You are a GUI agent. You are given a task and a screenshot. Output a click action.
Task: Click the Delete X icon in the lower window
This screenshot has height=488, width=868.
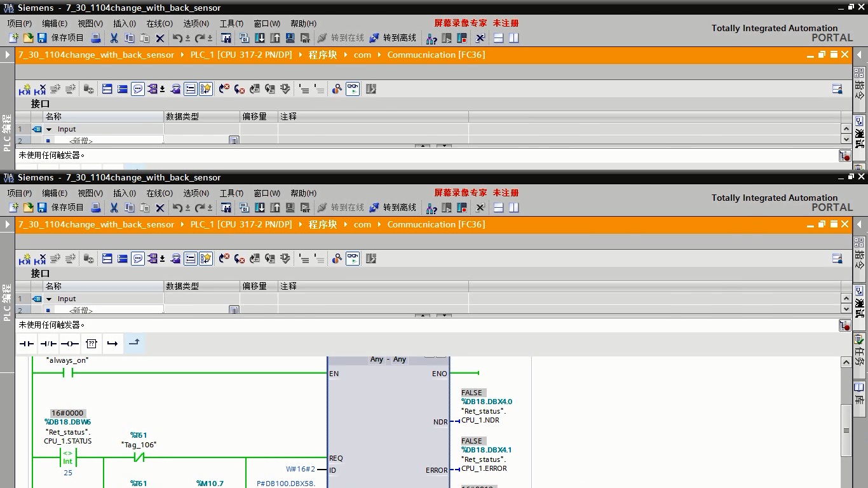pyautogui.click(x=160, y=208)
